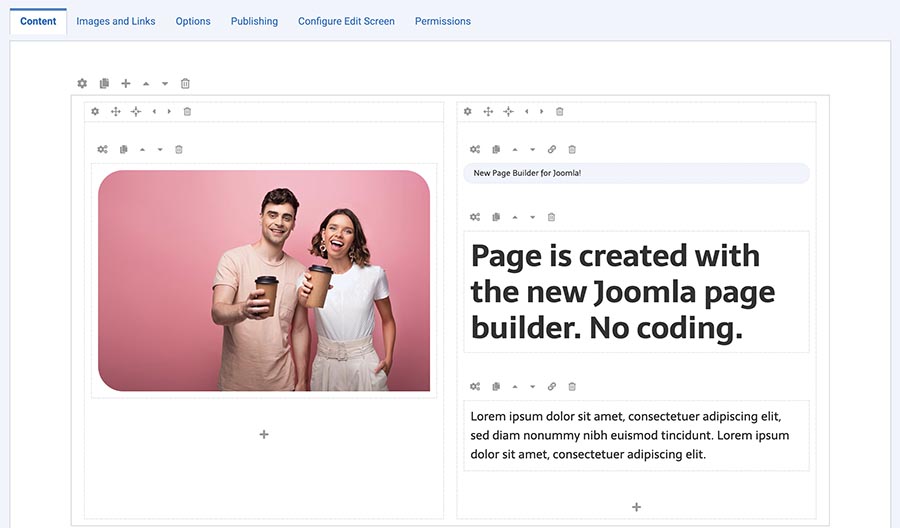This screenshot has width=900, height=528.
Task: Edit link of the Lorem ipsum paragraph
Action: (552, 386)
